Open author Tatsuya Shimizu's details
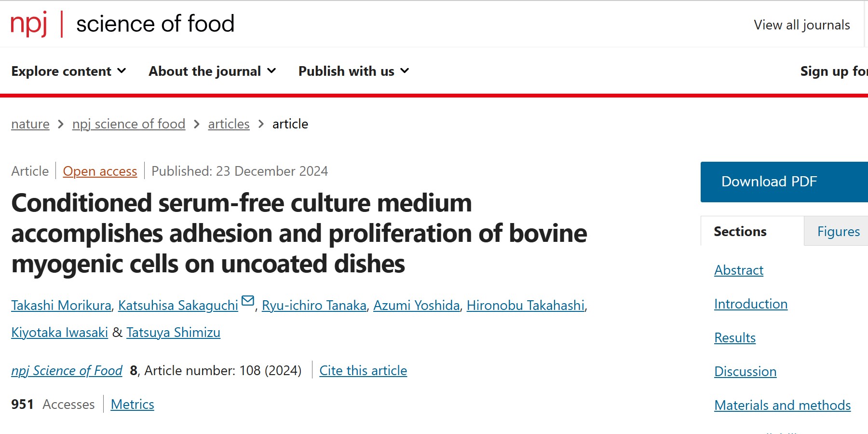Viewport: 868px width, 434px height. point(173,333)
